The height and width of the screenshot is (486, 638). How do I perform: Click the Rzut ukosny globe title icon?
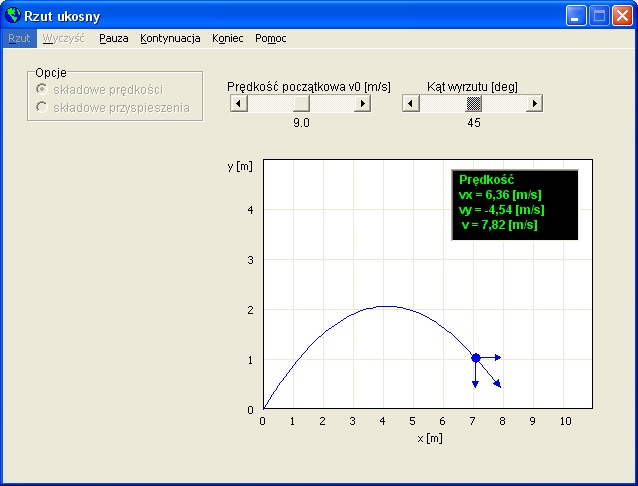(x=13, y=16)
